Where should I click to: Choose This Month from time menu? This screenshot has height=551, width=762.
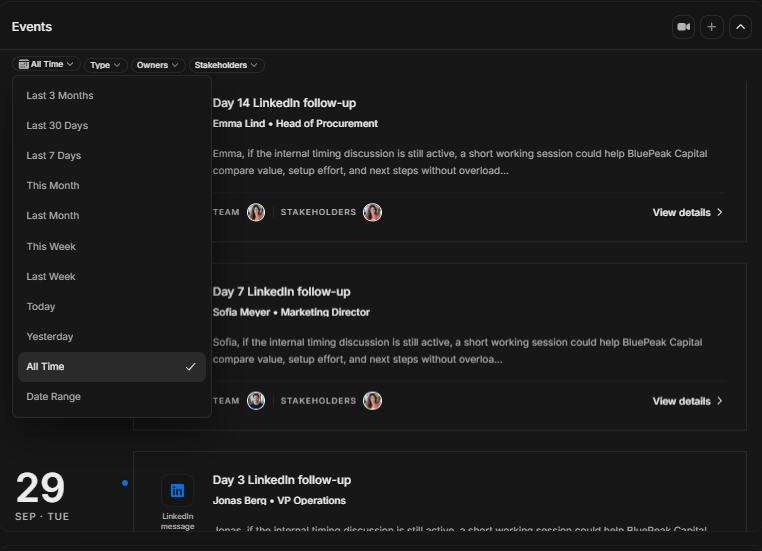click(x=112, y=186)
